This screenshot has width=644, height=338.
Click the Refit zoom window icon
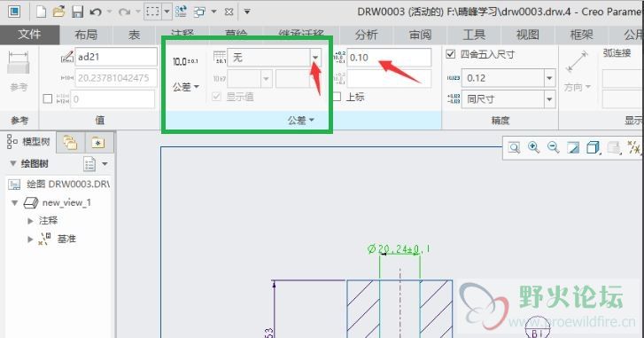click(514, 147)
